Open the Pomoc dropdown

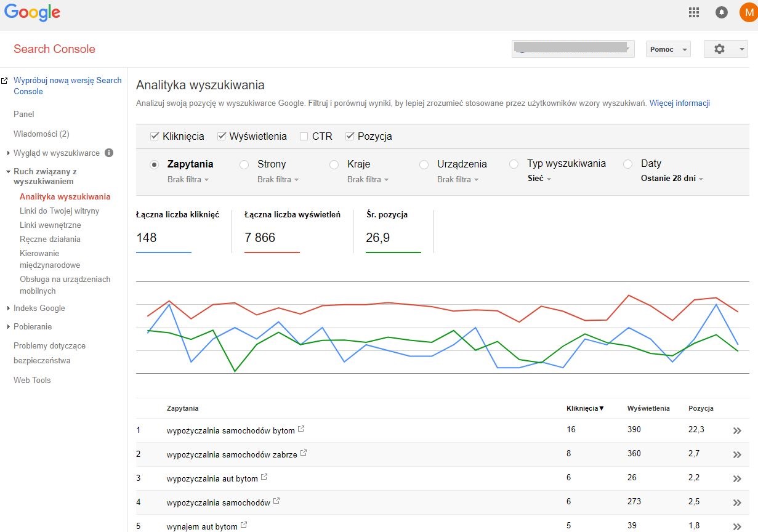coord(668,49)
